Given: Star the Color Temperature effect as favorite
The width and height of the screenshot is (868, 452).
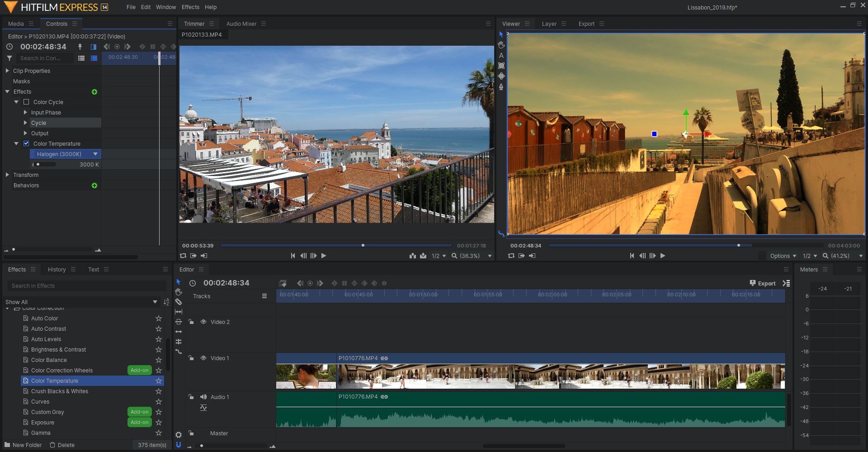Looking at the screenshot, I should tap(159, 381).
